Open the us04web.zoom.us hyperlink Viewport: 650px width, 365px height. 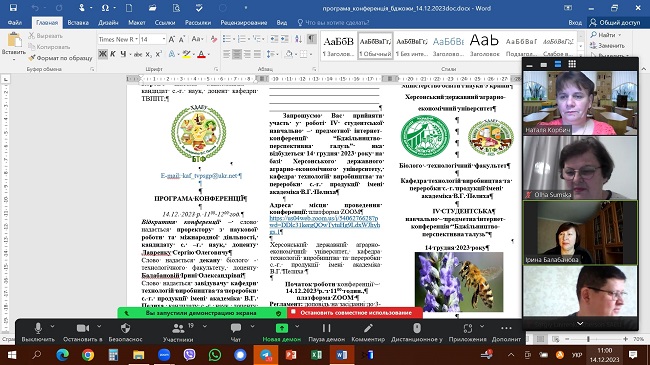[x=324, y=225]
